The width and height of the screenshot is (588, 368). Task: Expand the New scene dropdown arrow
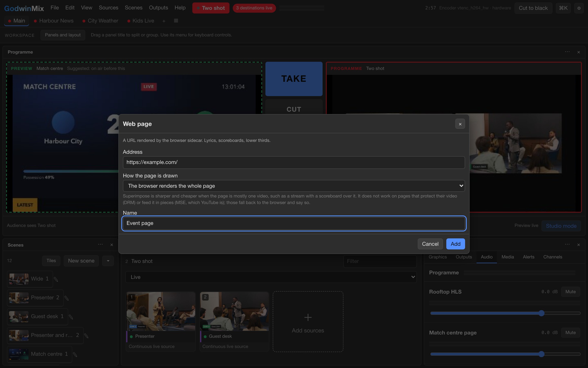pos(108,261)
